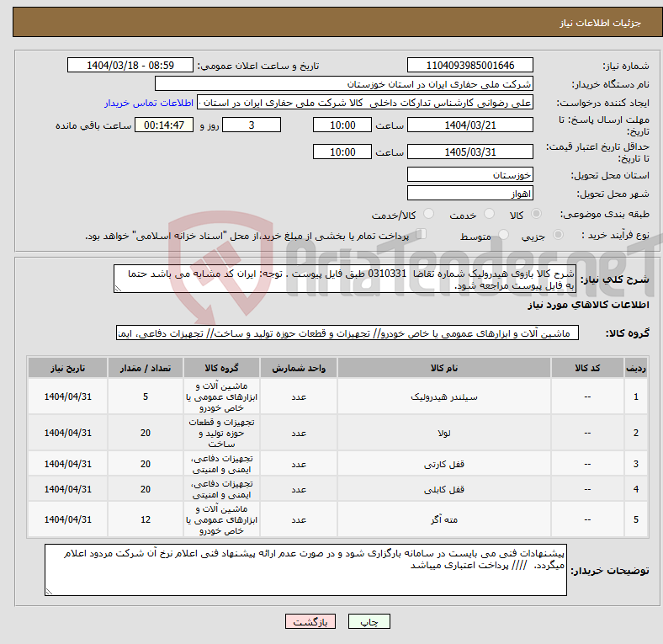Screen dimensions: 663x644
Task: Click the قفل کابلی item name
Action: pyautogui.click(x=444, y=490)
